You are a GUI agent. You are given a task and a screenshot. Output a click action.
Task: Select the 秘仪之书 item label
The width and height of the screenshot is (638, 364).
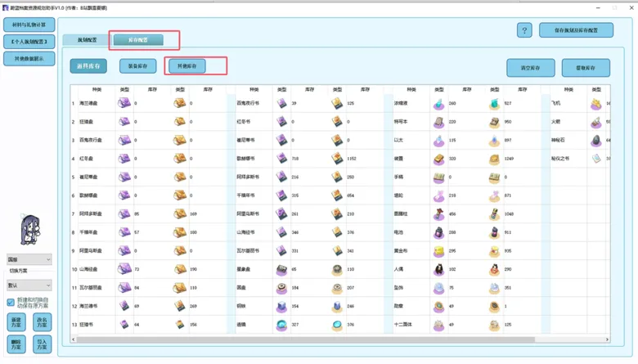[559, 159]
